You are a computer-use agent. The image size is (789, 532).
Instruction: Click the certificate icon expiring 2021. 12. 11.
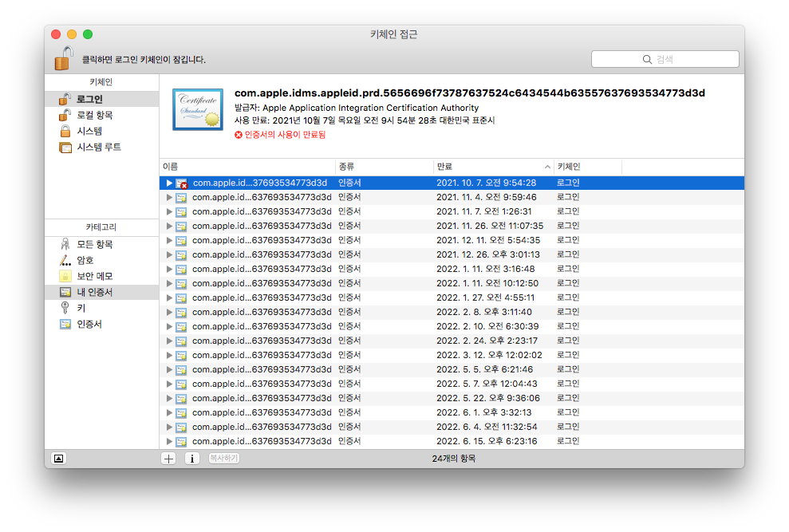181,241
